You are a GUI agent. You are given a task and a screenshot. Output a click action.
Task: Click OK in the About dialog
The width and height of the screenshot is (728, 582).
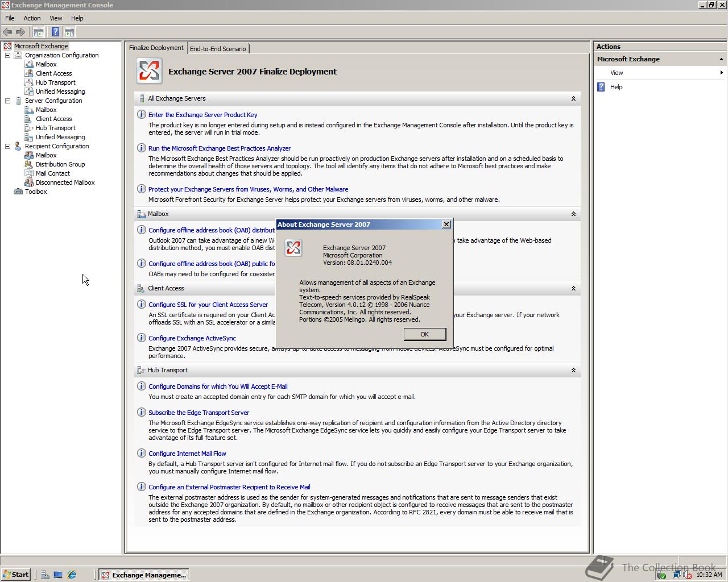[x=424, y=334]
